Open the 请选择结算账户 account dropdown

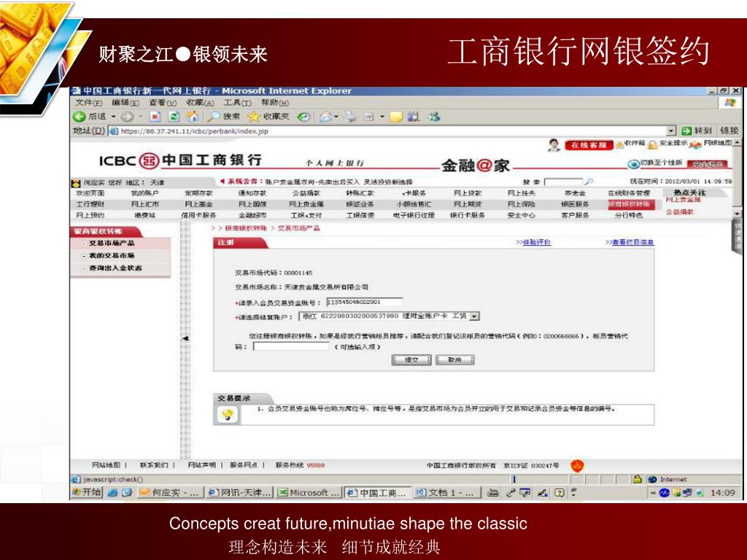(474, 316)
